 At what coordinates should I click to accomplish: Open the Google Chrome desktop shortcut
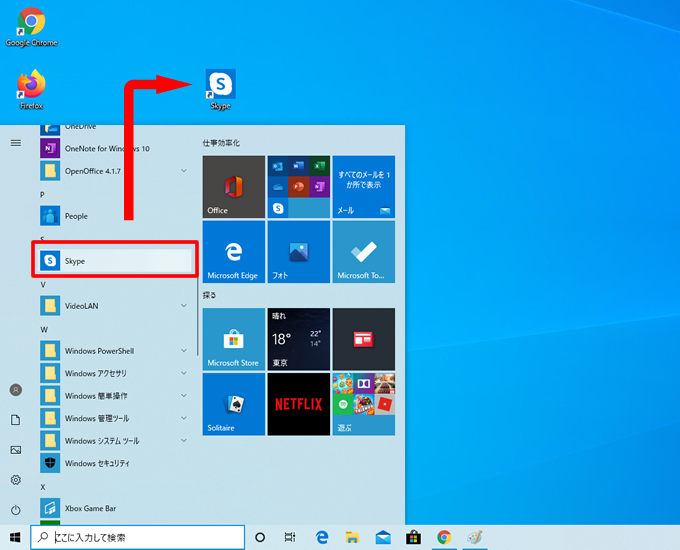pyautogui.click(x=31, y=27)
